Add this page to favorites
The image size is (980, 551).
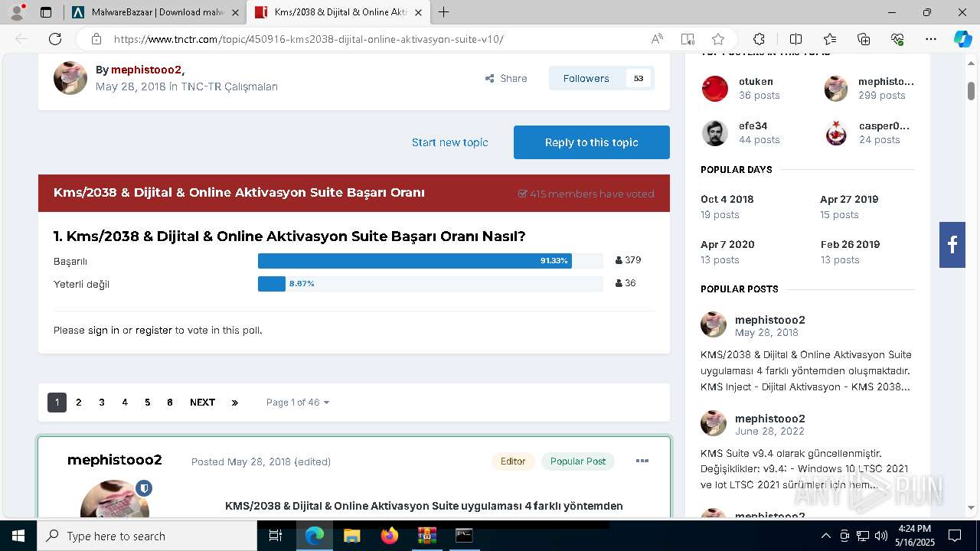[x=718, y=39]
